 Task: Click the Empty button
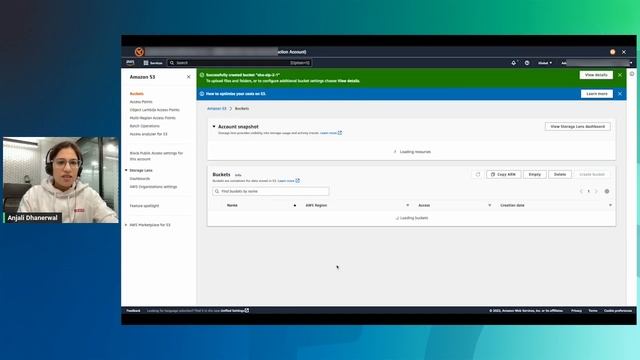point(535,175)
